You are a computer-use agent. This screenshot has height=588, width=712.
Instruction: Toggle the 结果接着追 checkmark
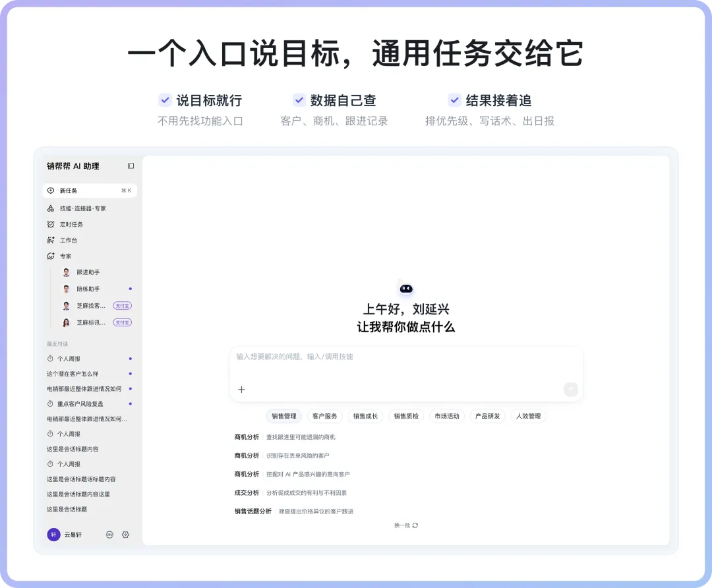(454, 100)
